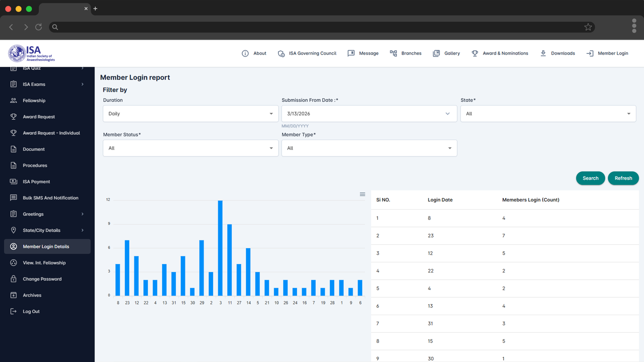
Task: Open ISA Governing Council menu item
Action: click(307, 53)
